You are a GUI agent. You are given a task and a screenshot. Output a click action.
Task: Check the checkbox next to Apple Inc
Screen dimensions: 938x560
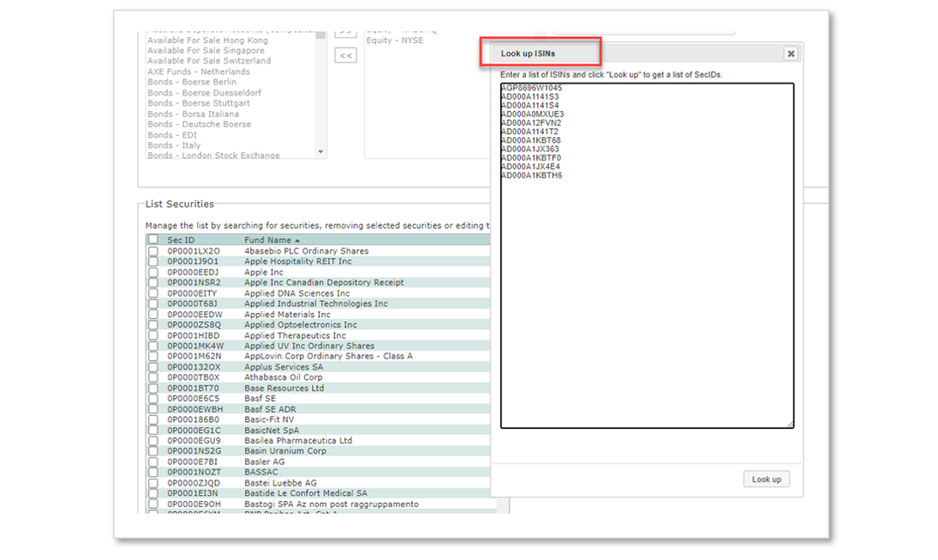point(153,271)
